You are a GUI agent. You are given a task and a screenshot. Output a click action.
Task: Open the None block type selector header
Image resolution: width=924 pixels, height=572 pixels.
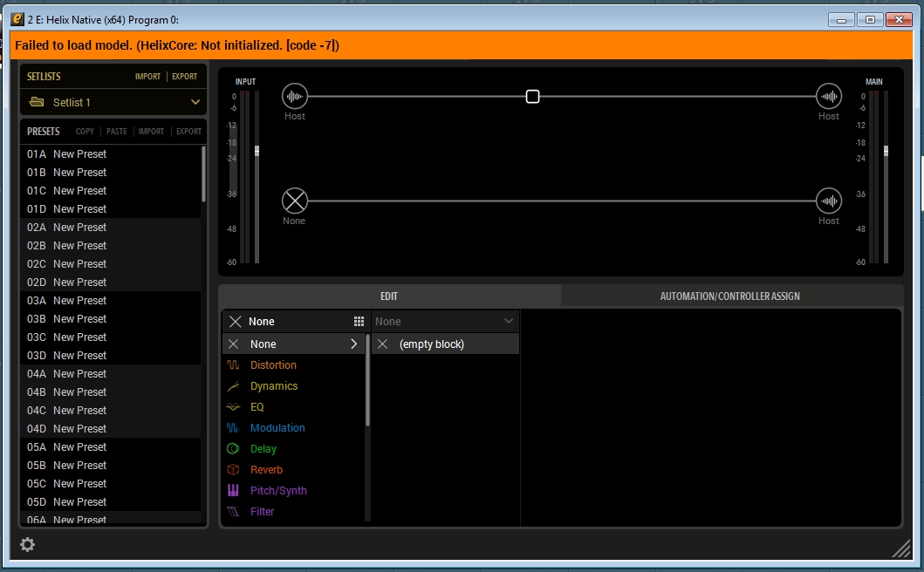[296, 321]
